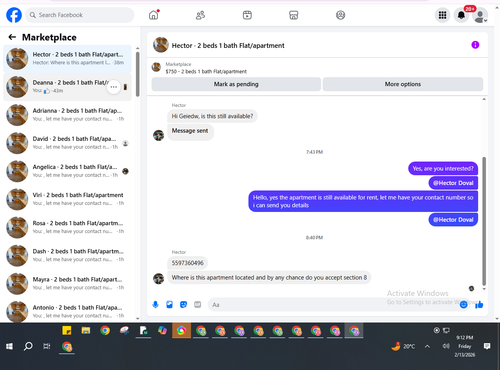Click the chat messages scrollbar
This screenshot has height=370, width=500.
tap(484, 221)
